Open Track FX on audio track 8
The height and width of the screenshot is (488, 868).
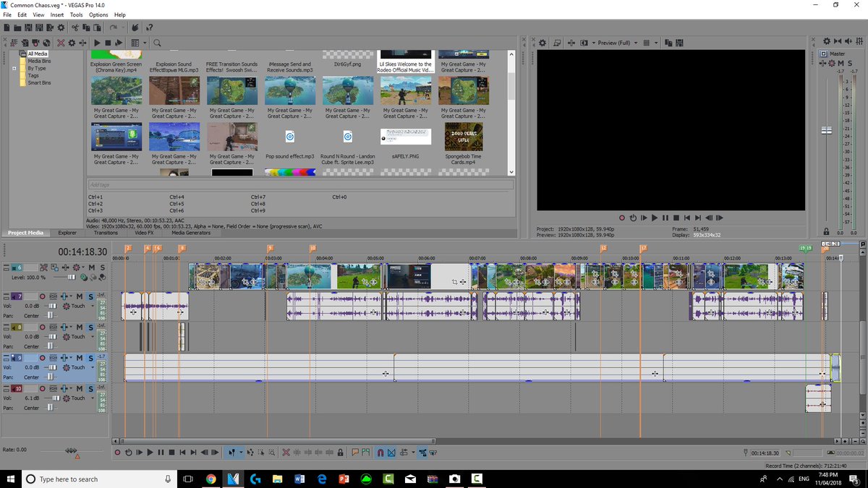[63, 327]
